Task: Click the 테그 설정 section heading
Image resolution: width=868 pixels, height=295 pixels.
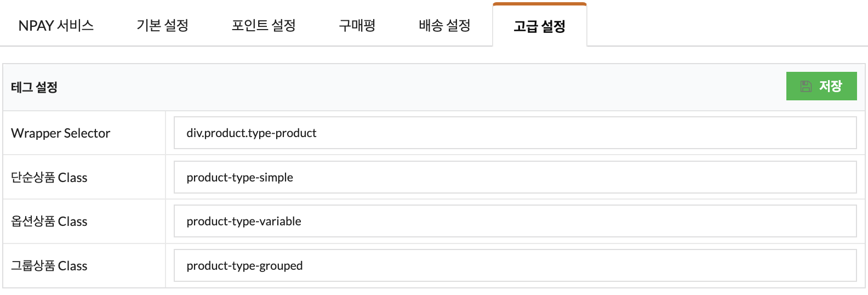Action: [x=34, y=87]
